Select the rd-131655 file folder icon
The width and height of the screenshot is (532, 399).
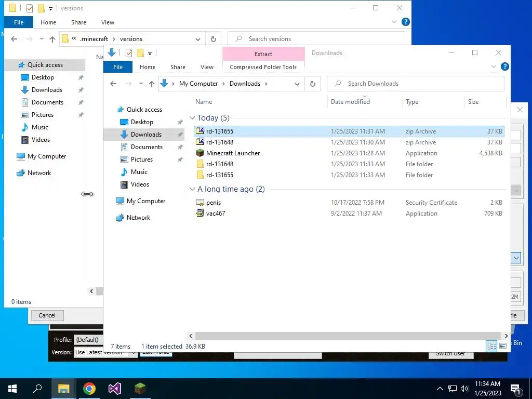pyautogui.click(x=200, y=175)
